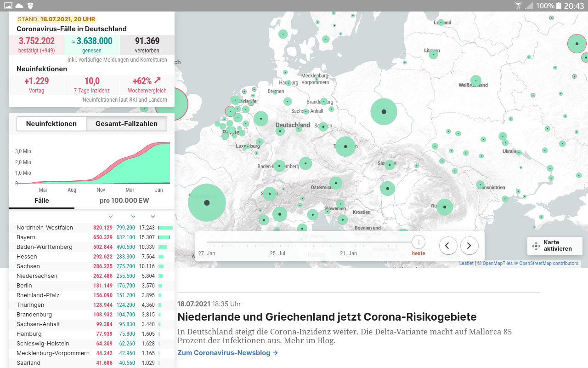Tap the cloud notification icon in status bar
The height and width of the screenshot is (368, 588).
[x=19, y=6]
